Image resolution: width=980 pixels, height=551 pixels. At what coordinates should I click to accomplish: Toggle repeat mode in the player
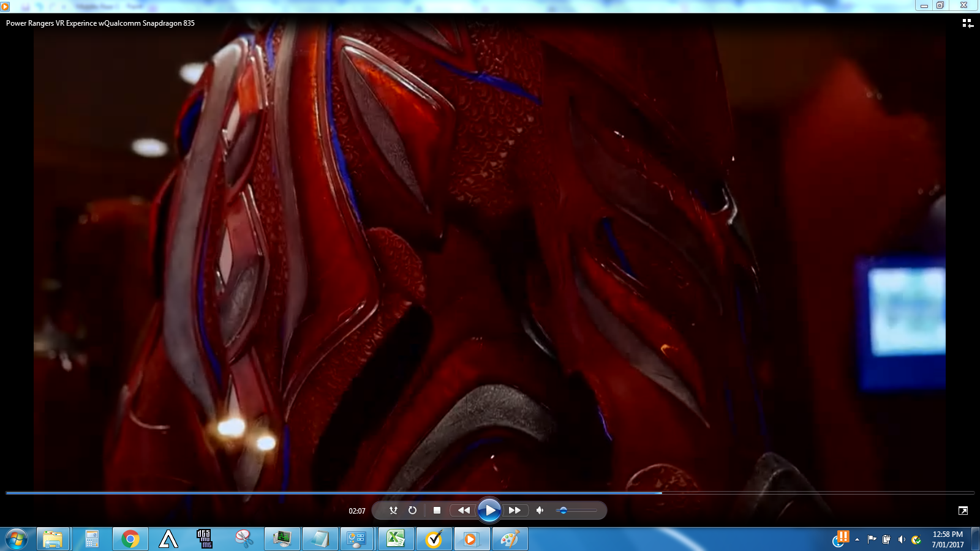tap(412, 510)
